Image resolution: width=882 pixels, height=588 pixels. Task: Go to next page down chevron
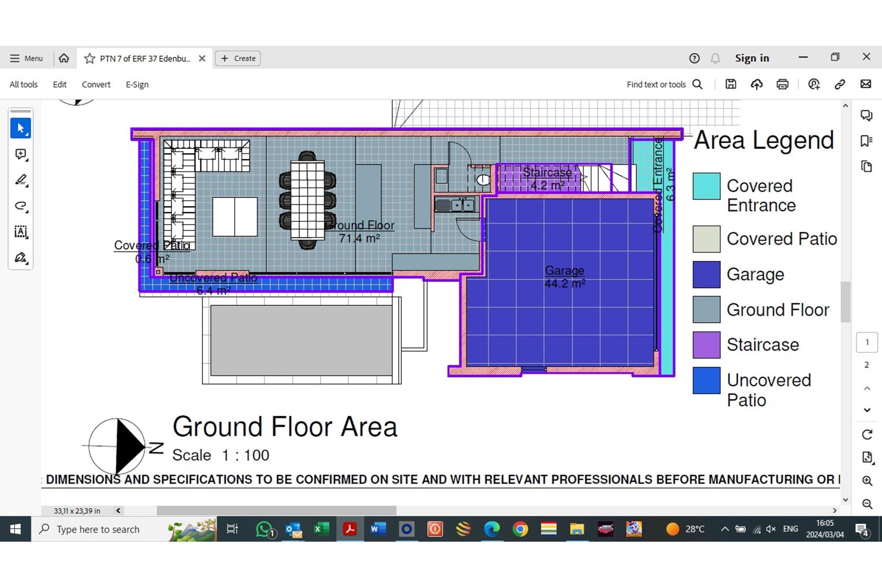click(x=867, y=410)
